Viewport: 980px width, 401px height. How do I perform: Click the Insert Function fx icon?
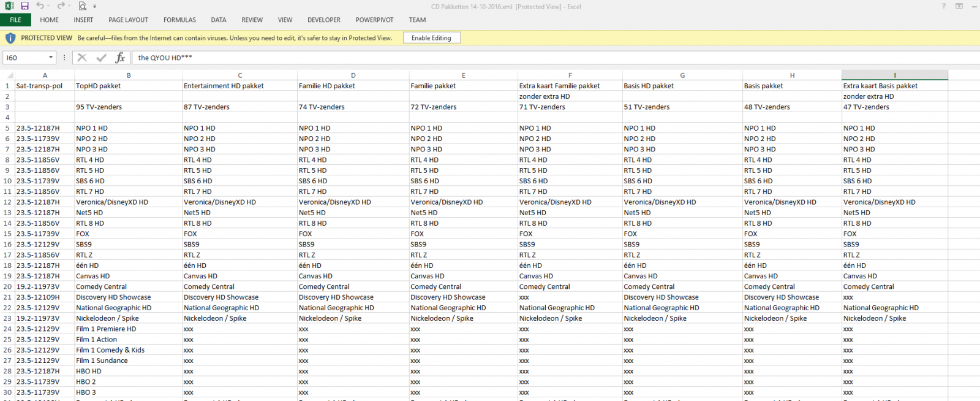pos(120,58)
